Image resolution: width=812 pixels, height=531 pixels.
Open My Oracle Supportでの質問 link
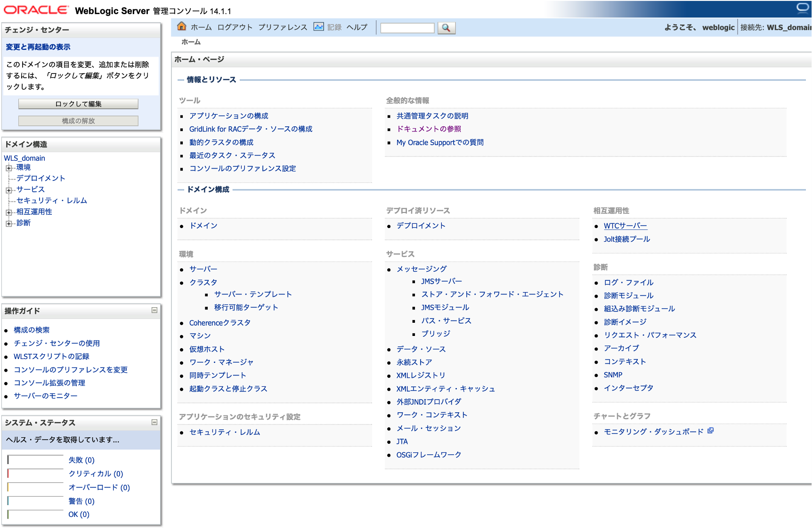pyautogui.click(x=440, y=142)
